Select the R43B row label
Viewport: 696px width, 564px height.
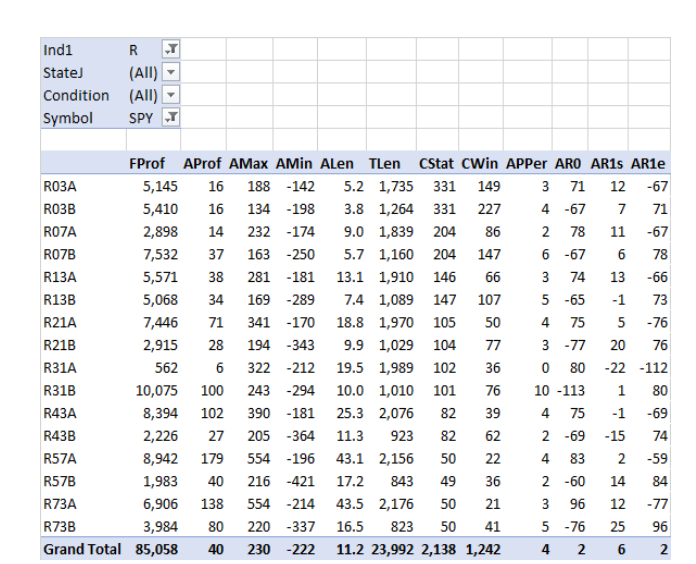59,436
